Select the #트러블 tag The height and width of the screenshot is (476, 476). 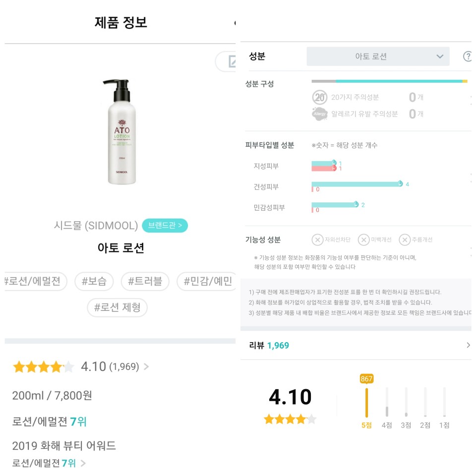click(x=145, y=281)
